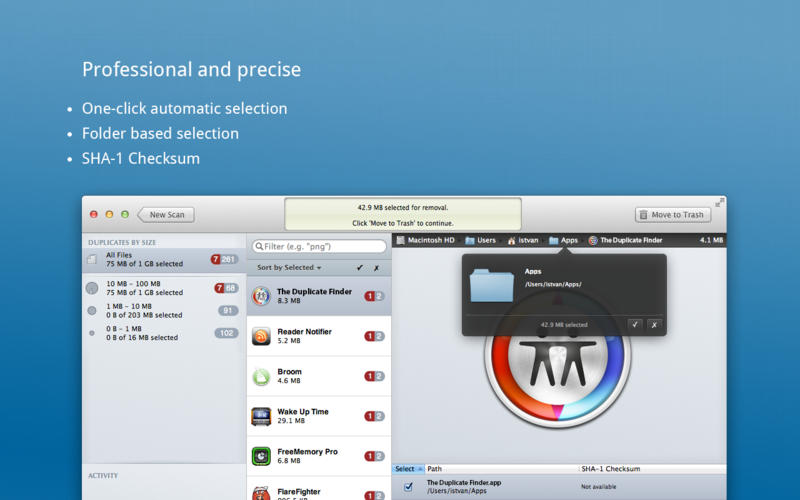The width and height of the screenshot is (800, 500).
Task: Select the 10 MB – 100 MB group
Action: click(164, 288)
